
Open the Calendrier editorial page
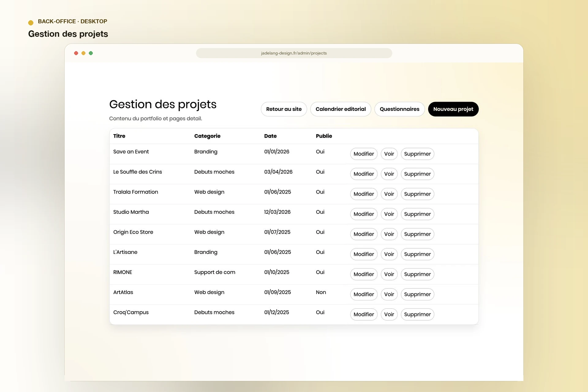[341, 109]
